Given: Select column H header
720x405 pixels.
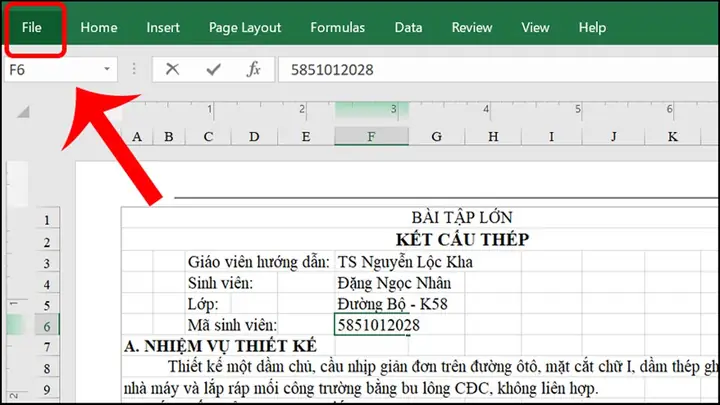Looking at the screenshot, I should (493, 136).
